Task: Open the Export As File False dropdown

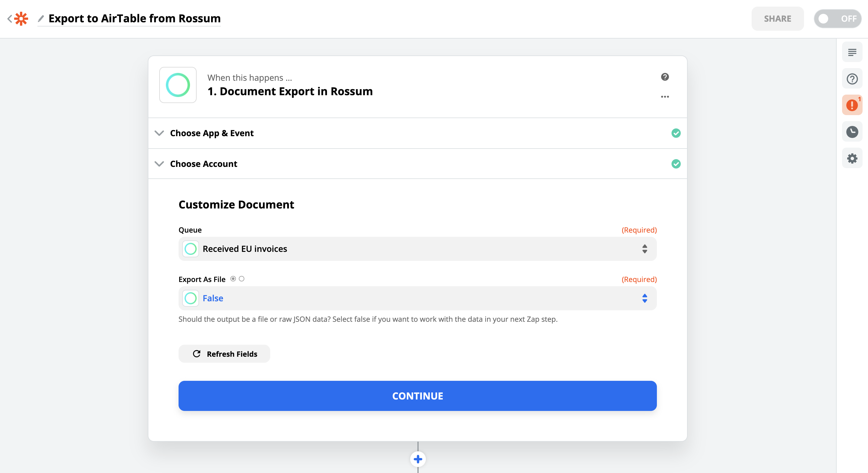Action: tap(417, 298)
